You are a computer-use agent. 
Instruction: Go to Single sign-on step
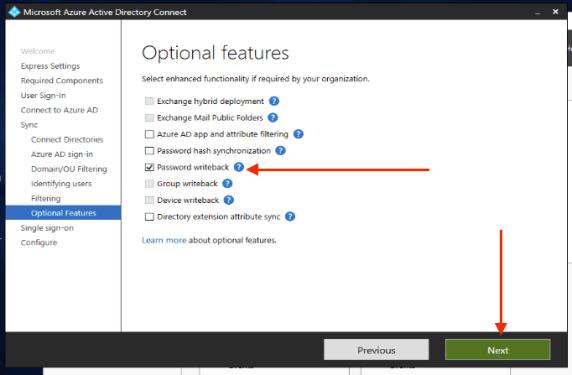tap(47, 228)
